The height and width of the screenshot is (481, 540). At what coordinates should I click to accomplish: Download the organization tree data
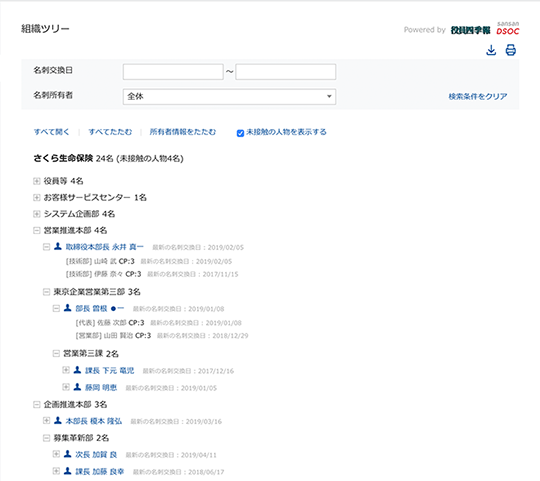pyautogui.click(x=491, y=50)
